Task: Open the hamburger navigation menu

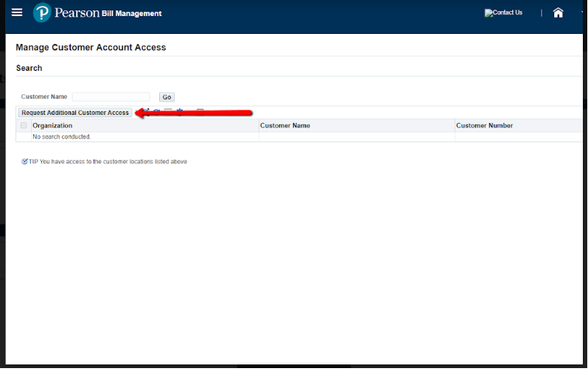Action: 17,13
